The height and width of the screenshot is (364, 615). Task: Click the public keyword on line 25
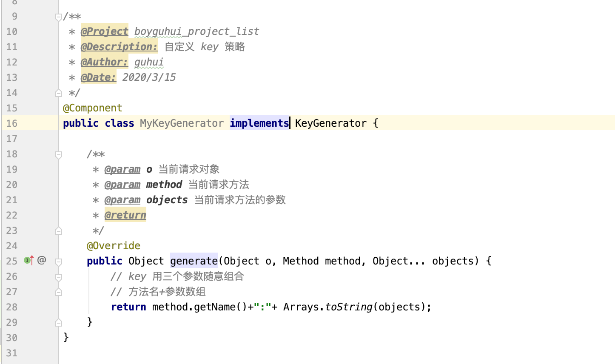(x=105, y=261)
